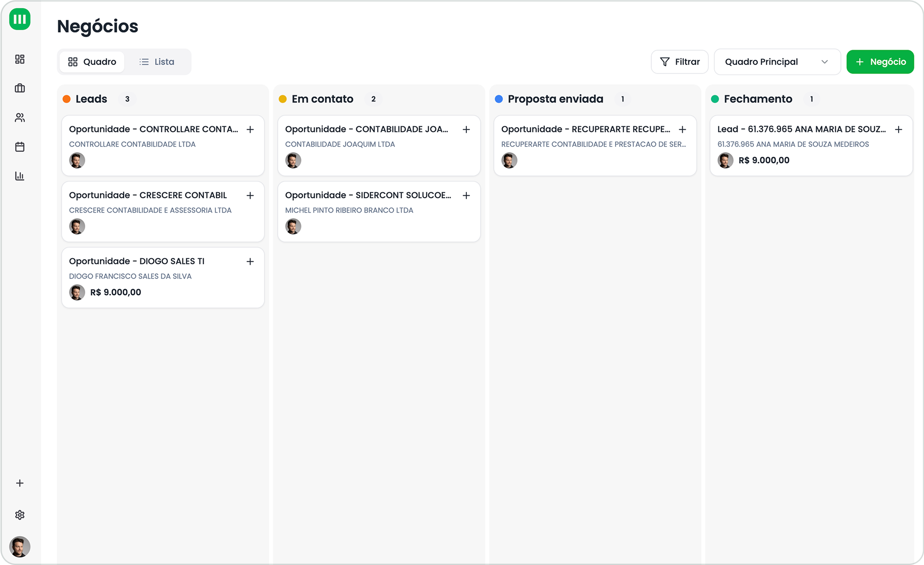Open the dashboard grid icon in sidebar
Screen dimensions: 924x565
click(20, 59)
